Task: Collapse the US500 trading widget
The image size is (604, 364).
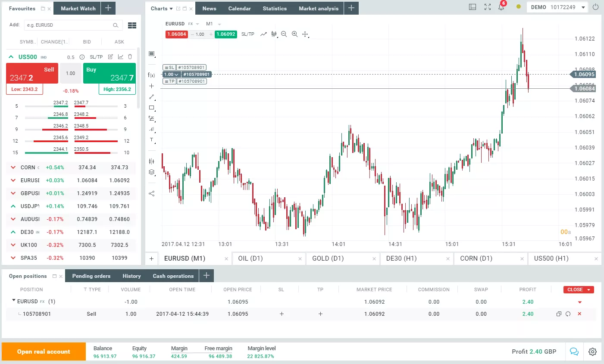Action: tap(11, 56)
